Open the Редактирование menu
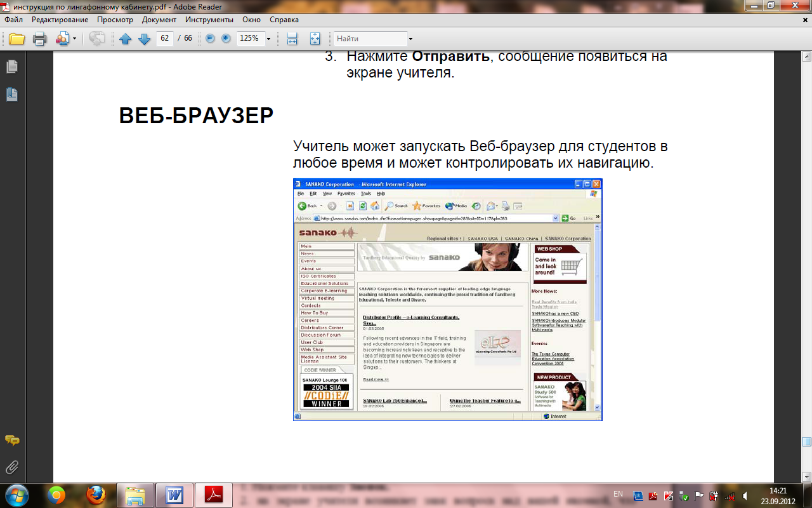The height and width of the screenshot is (508, 812). 60,20
